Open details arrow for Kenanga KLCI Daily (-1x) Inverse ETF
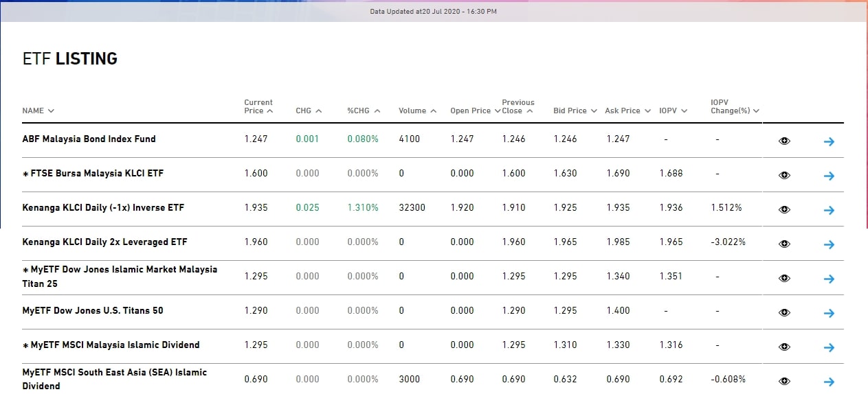Viewport: 868px width, 394px height. (829, 210)
